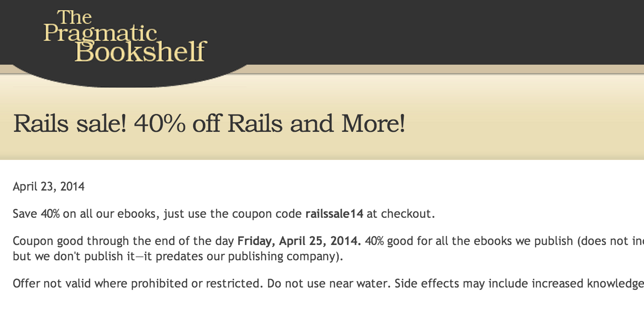Open the Pragmatic Bookshelf logo homepage link
The height and width of the screenshot is (319, 644).
coord(125,36)
